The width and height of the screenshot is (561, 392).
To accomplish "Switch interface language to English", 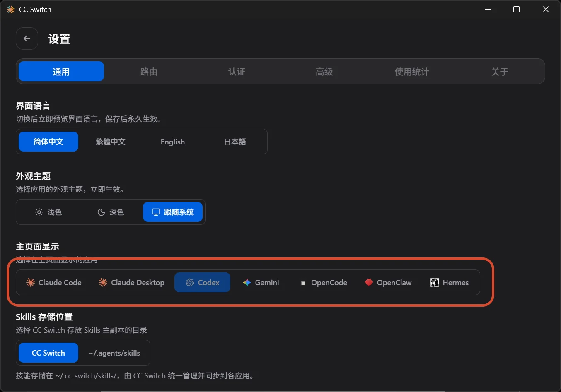I will (x=173, y=142).
